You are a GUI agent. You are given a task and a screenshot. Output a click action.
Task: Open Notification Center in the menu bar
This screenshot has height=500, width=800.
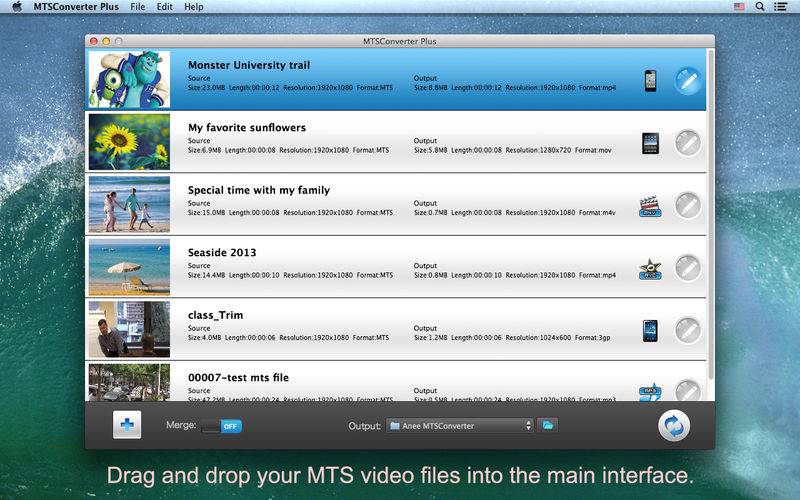point(780,7)
